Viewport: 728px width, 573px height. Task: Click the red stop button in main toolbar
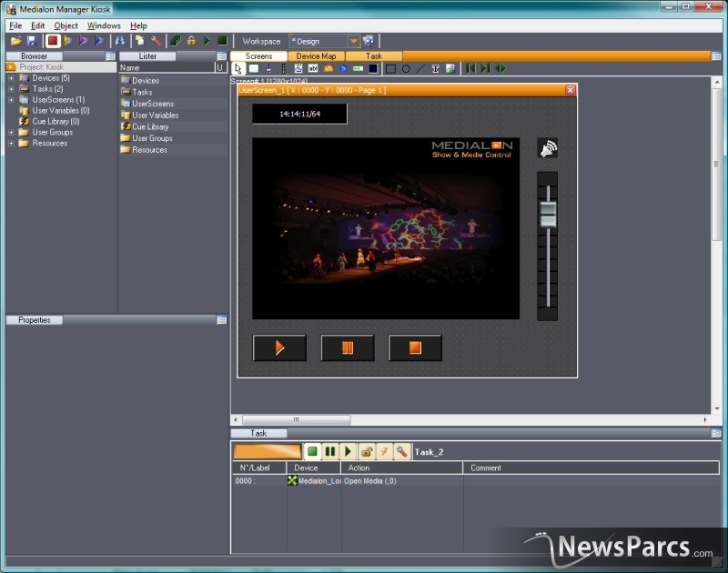coord(53,41)
